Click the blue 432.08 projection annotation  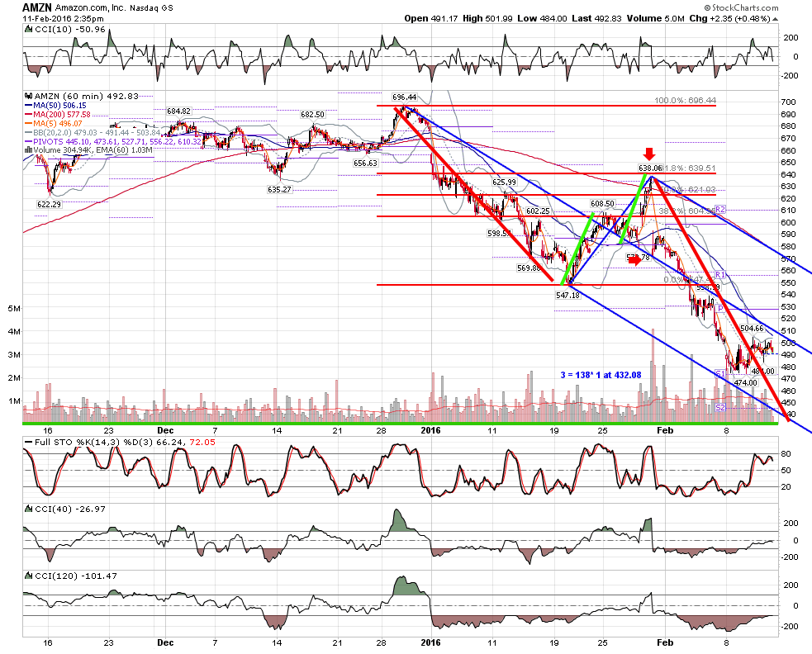point(601,375)
